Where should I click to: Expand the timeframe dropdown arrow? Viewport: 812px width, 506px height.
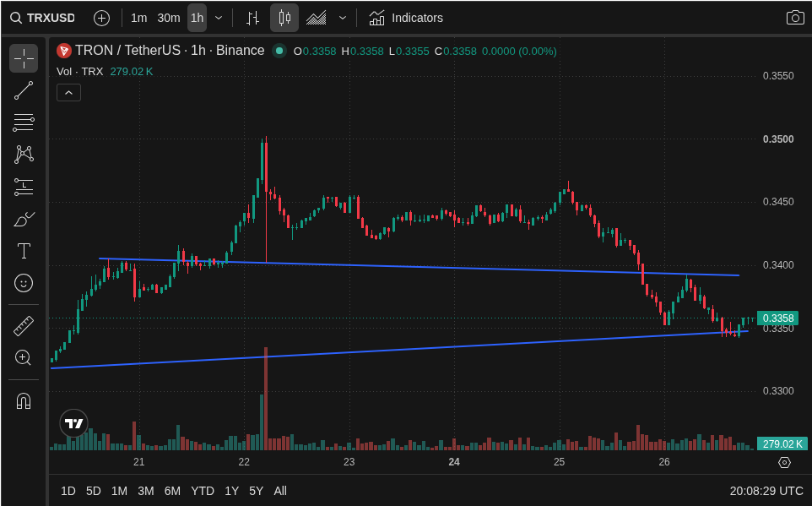point(219,18)
